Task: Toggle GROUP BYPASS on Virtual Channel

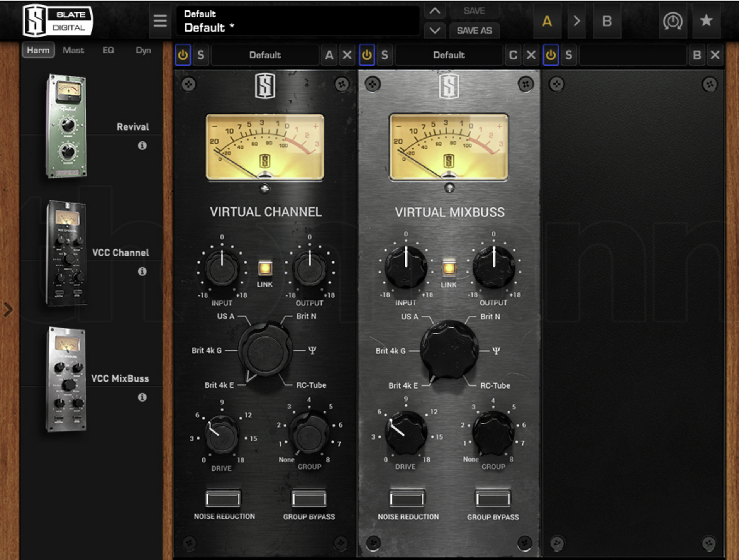Action: pyautogui.click(x=309, y=499)
